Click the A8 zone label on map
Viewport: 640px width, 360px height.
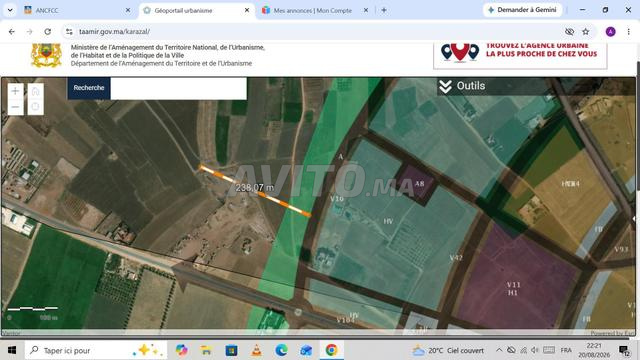point(419,184)
